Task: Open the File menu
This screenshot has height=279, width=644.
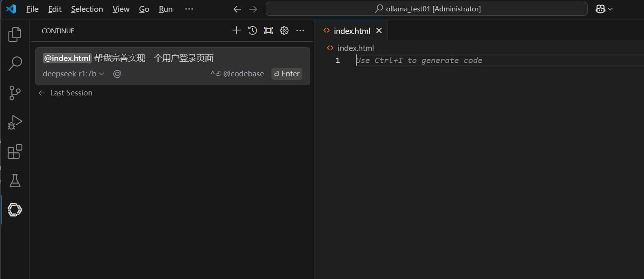Action: click(x=32, y=9)
